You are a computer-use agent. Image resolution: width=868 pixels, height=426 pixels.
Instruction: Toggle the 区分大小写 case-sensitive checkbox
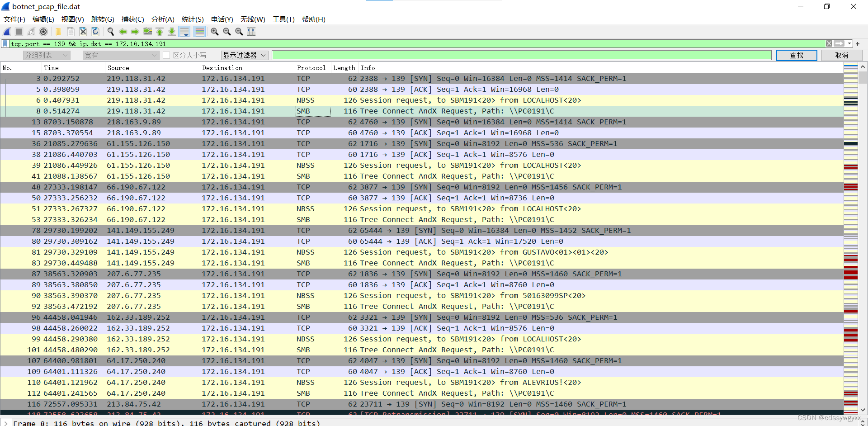pos(166,55)
